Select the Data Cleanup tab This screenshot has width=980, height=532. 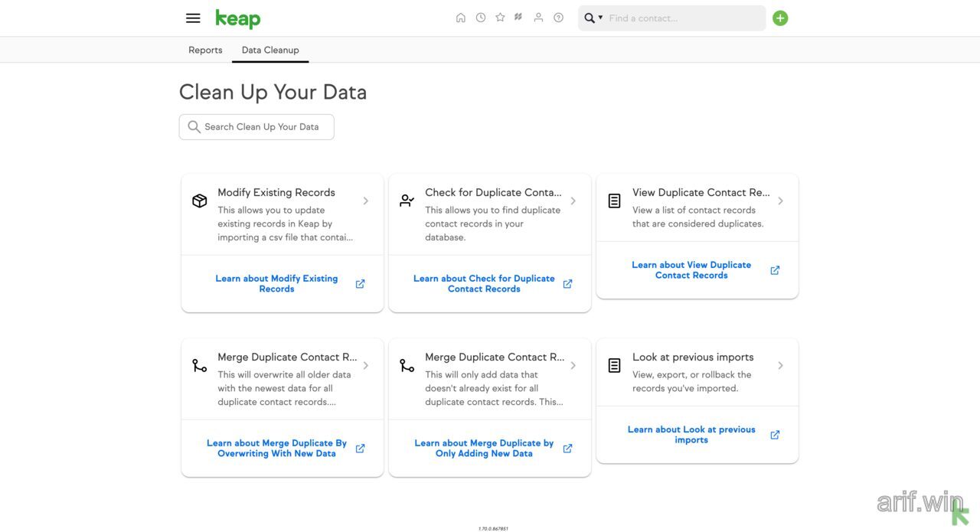coord(269,50)
